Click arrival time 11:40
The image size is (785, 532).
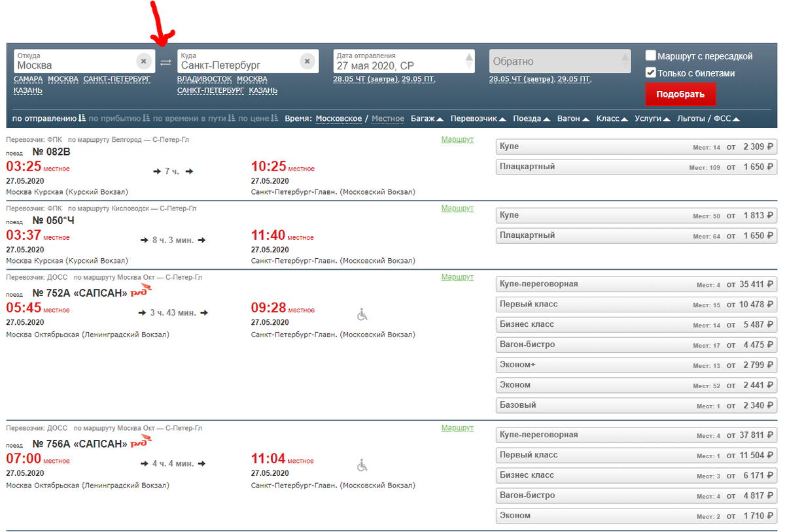pyautogui.click(x=268, y=236)
